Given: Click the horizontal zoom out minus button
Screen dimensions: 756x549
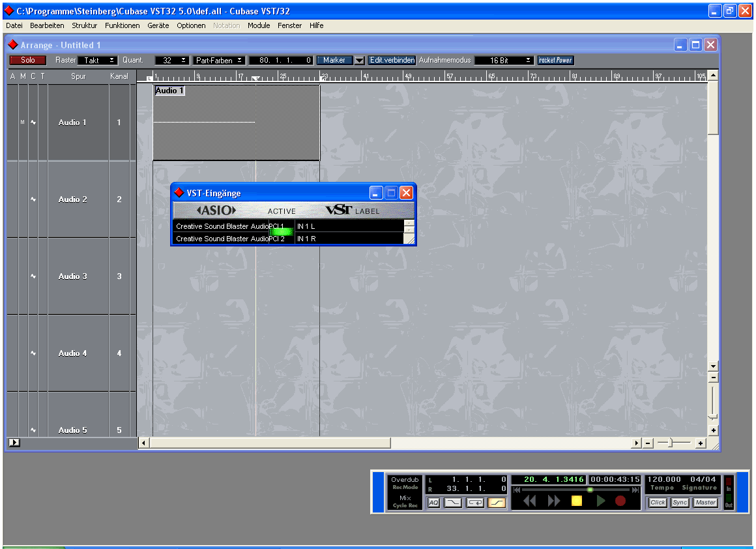Looking at the screenshot, I should tap(648, 443).
